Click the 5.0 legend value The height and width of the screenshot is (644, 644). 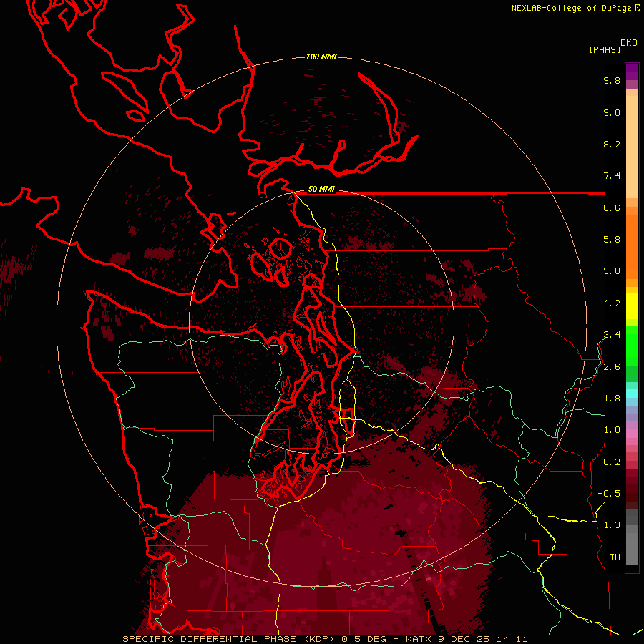coord(612,271)
